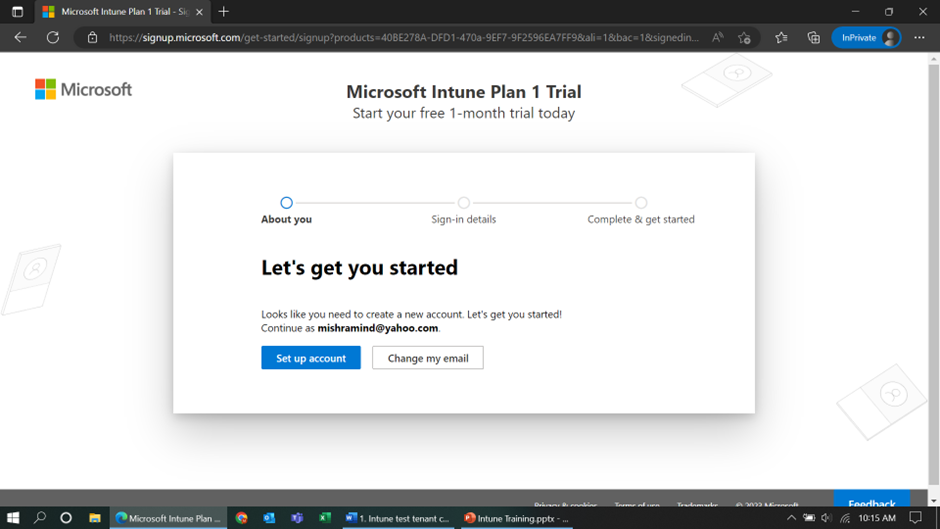The width and height of the screenshot is (940, 529).
Task: Switch to Word Intune test tenant document
Action: 397,518
